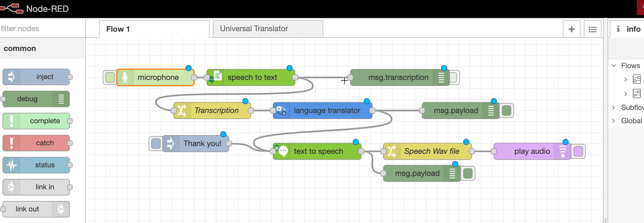Click the text to speech node icon

click(281, 151)
